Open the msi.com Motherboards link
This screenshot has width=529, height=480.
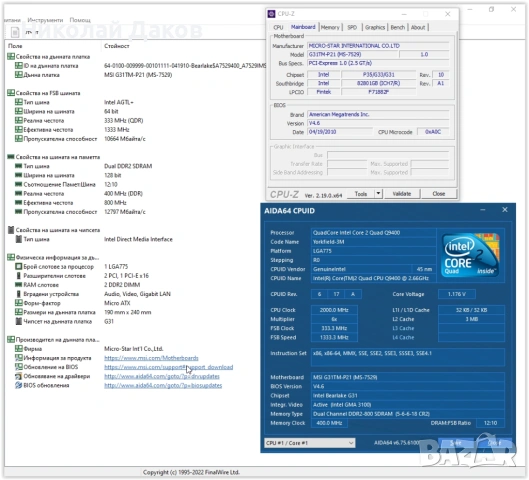click(151, 358)
